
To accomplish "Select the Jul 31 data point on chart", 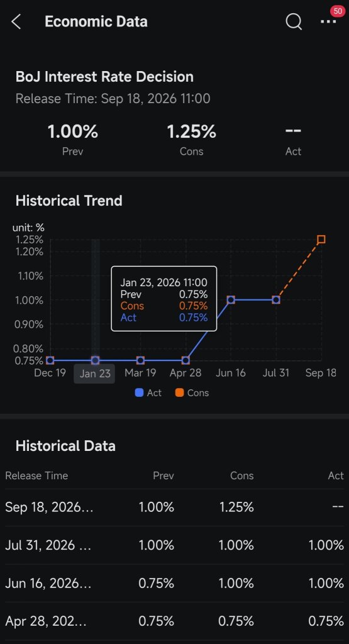I will click(x=276, y=300).
